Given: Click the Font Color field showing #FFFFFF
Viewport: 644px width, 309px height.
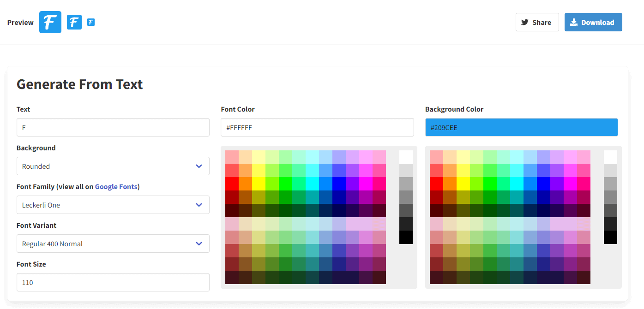Looking at the screenshot, I should (317, 127).
